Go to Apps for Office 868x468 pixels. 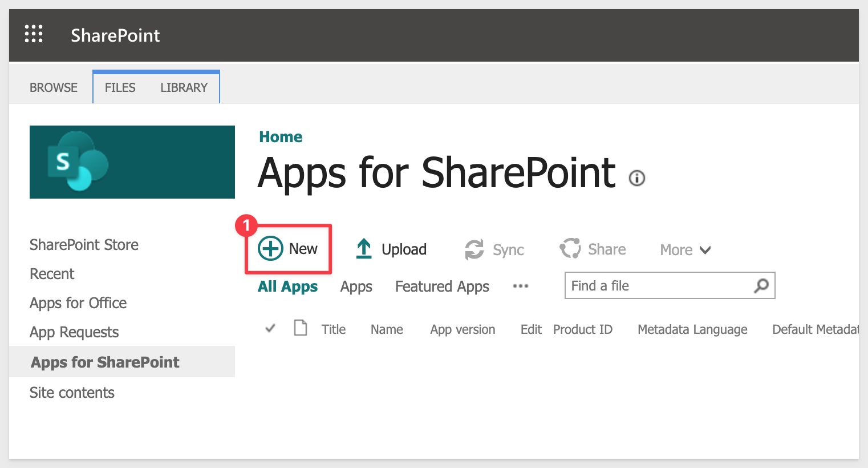click(x=78, y=303)
